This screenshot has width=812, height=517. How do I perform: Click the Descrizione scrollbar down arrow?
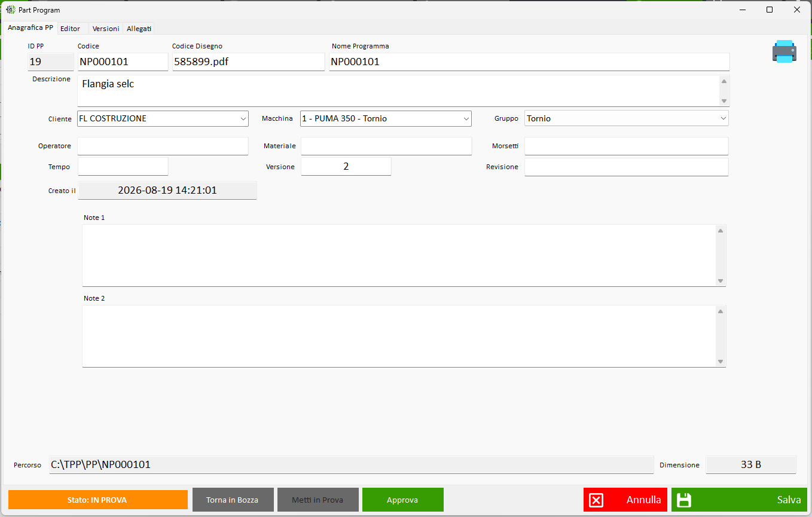tap(724, 101)
